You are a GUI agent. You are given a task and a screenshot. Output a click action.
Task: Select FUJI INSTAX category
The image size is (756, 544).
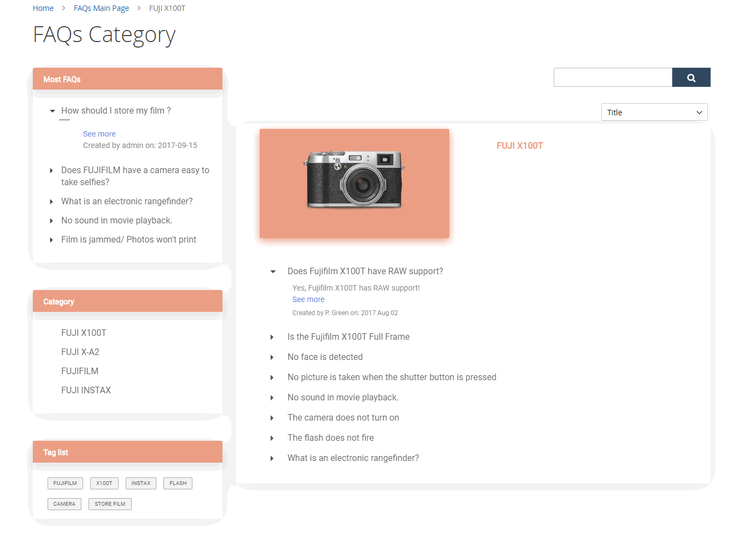pyautogui.click(x=86, y=390)
